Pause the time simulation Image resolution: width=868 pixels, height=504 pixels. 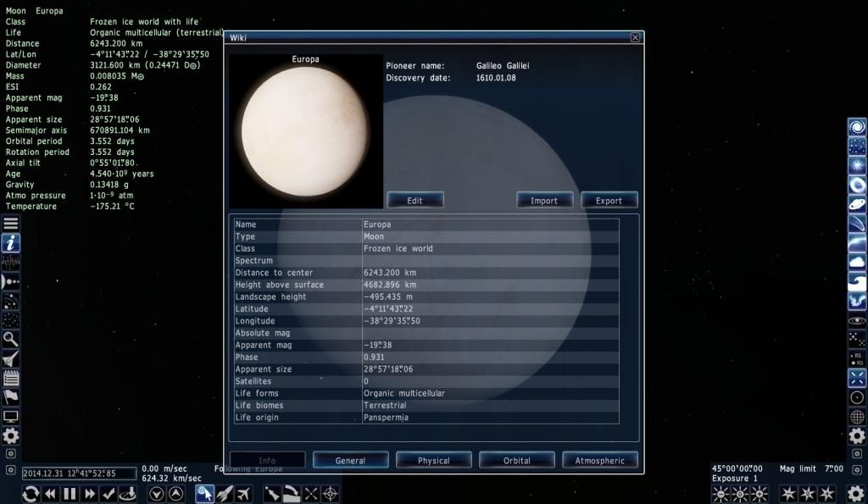coord(70,493)
